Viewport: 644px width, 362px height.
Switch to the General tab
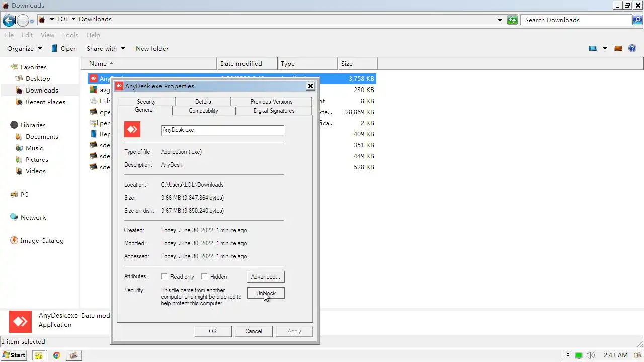tap(144, 110)
